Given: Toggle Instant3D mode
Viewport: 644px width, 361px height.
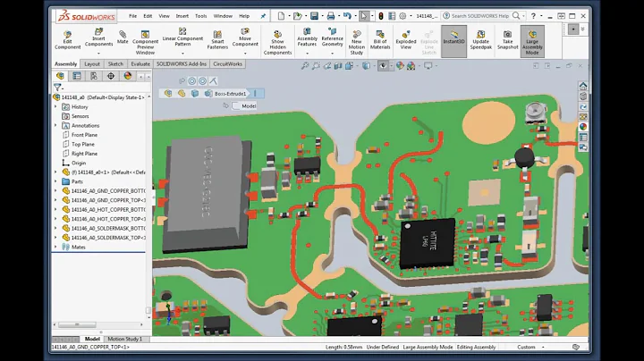Looking at the screenshot, I should click(453, 41).
